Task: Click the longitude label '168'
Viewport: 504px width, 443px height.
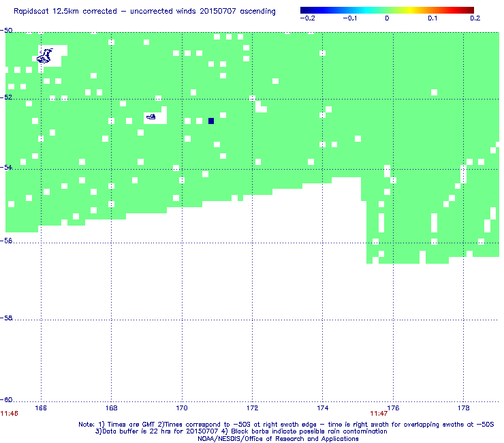Action: pos(111,408)
